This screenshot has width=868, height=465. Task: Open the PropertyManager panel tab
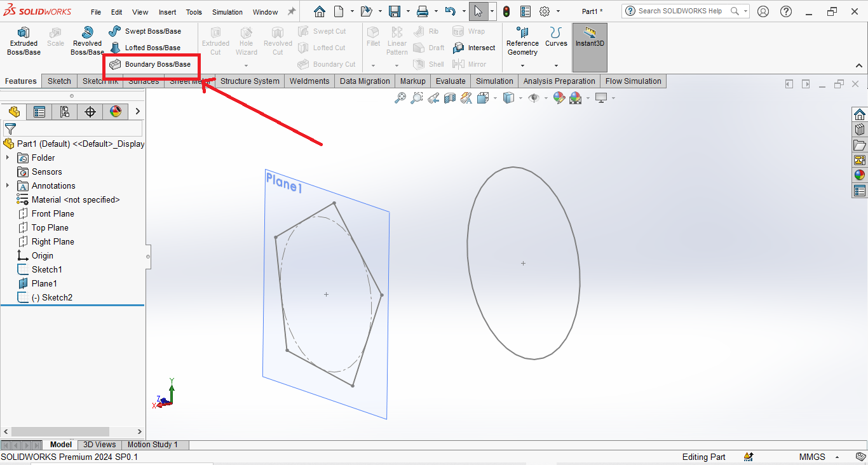39,112
